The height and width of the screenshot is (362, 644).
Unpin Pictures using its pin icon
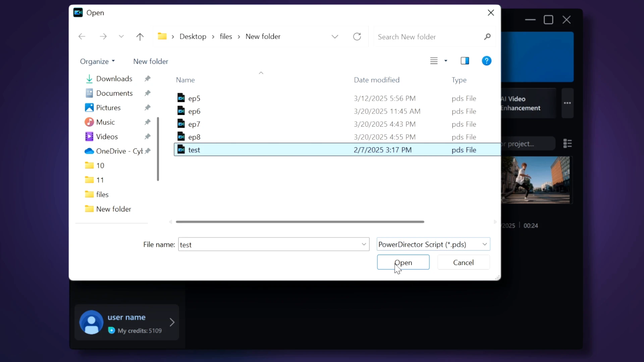pos(148,107)
